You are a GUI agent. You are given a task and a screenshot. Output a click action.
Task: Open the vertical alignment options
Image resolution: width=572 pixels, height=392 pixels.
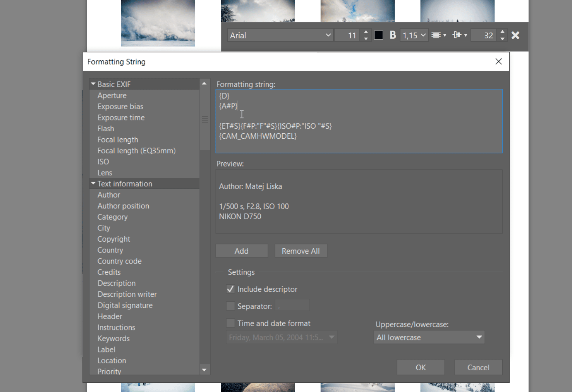pos(460,35)
